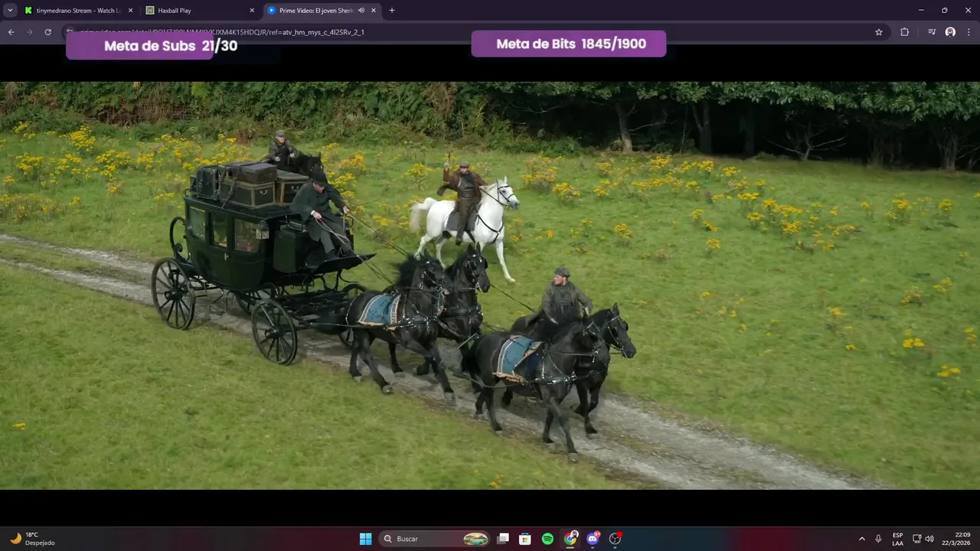Image resolution: width=980 pixels, height=551 pixels.
Task: Click the video to pause playback
Action: click(x=490, y=285)
